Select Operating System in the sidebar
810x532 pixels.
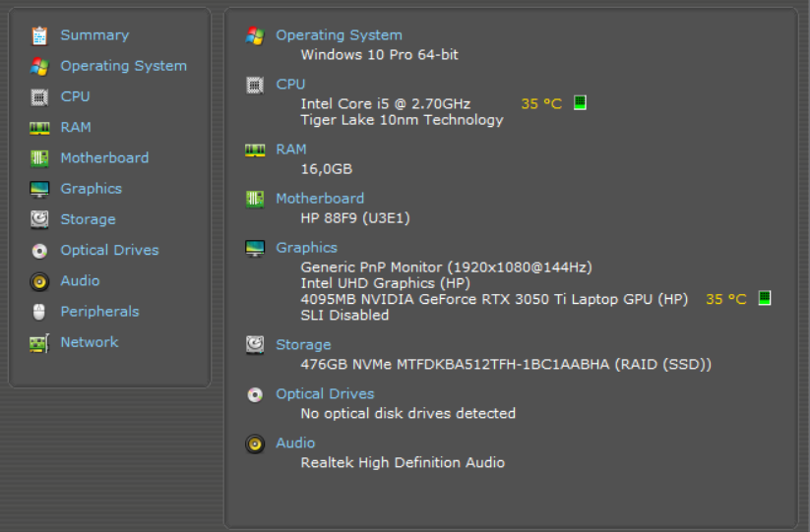click(123, 66)
